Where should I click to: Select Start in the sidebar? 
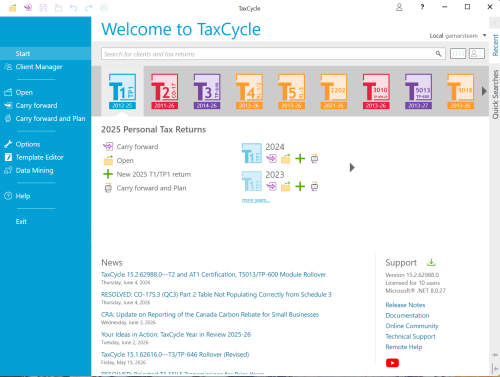click(45, 54)
